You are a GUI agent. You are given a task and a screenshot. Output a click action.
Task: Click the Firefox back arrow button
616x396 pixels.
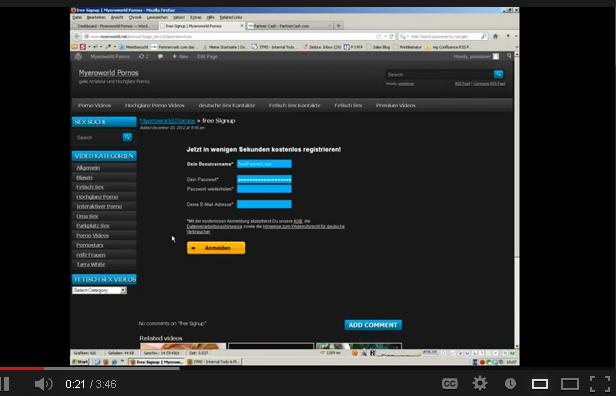point(77,36)
